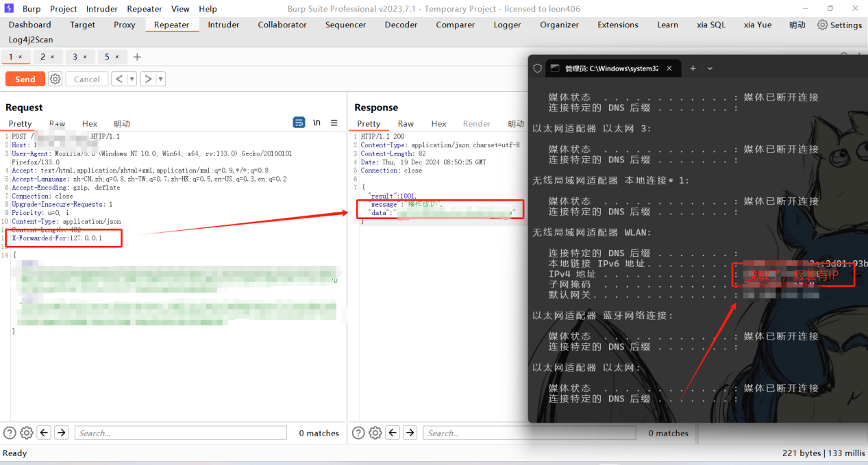This screenshot has width=868, height=465.
Task: Open search settings gear below Request editor
Action: [x=27, y=433]
